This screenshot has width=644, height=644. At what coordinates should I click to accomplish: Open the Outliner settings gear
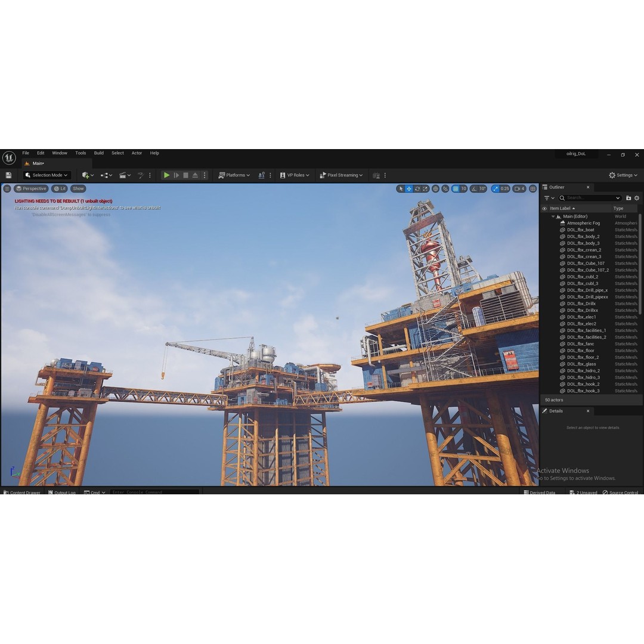coord(637,198)
